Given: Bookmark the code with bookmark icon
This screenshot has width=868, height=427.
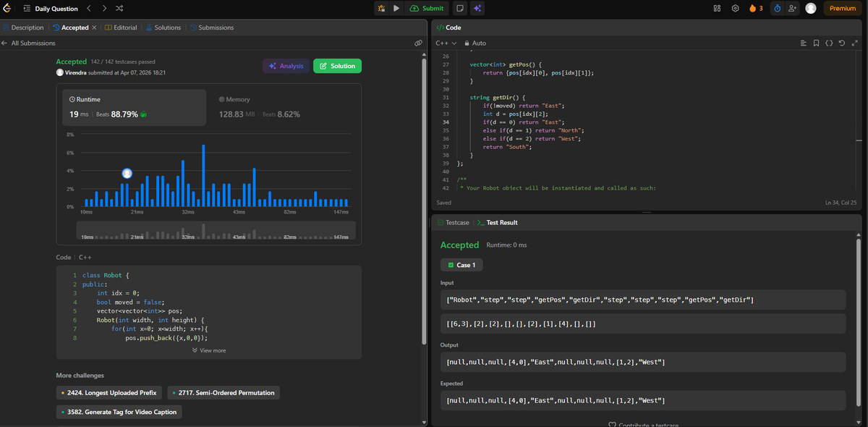Looking at the screenshot, I should point(816,43).
